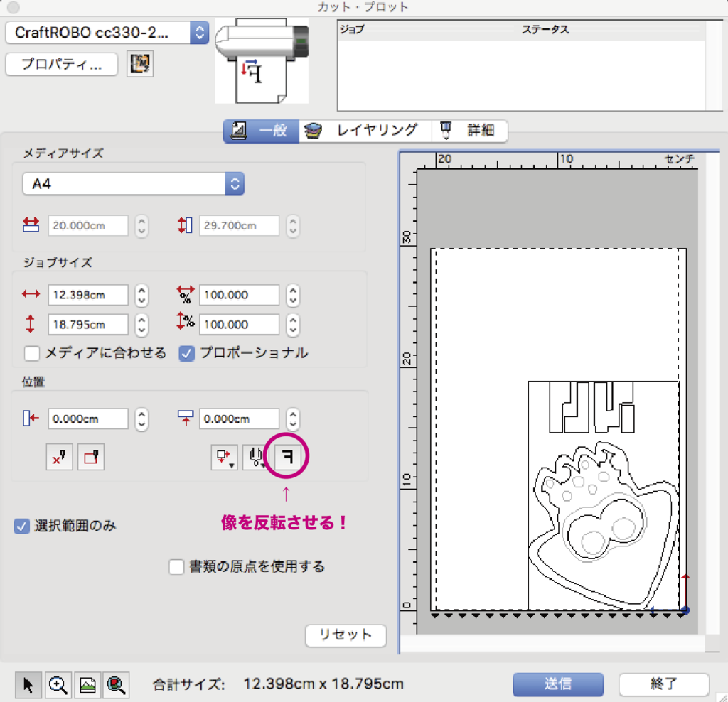Click the vertical position stepper
The image size is (728, 702).
pos(292,419)
